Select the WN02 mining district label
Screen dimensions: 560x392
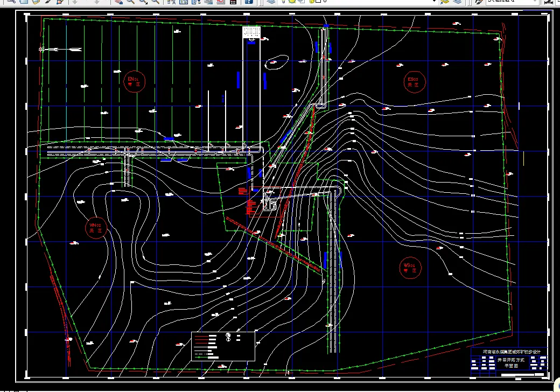tap(96, 228)
